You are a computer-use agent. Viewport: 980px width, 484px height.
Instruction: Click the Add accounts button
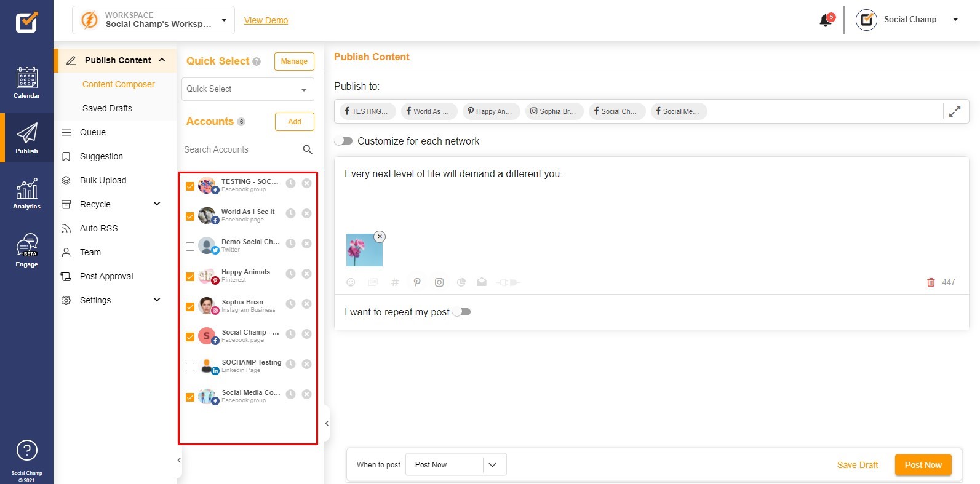point(295,122)
